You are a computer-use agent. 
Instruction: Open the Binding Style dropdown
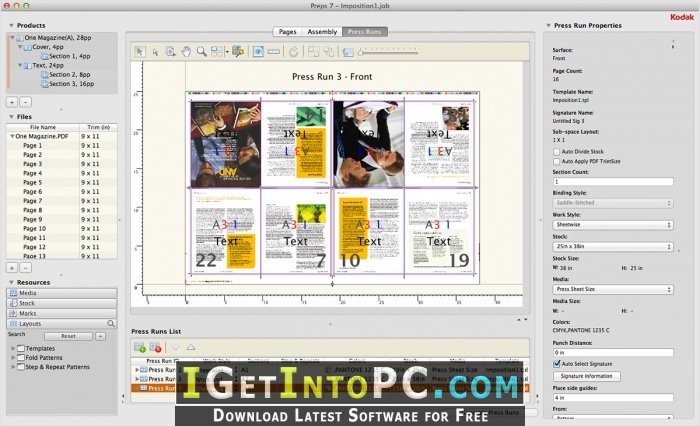pos(613,203)
